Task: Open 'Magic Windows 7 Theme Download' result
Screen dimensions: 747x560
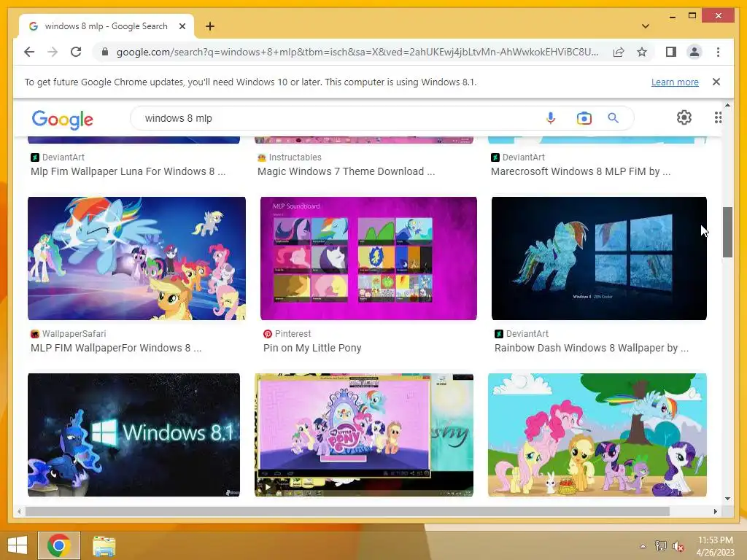Action: click(x=346, y=171)
